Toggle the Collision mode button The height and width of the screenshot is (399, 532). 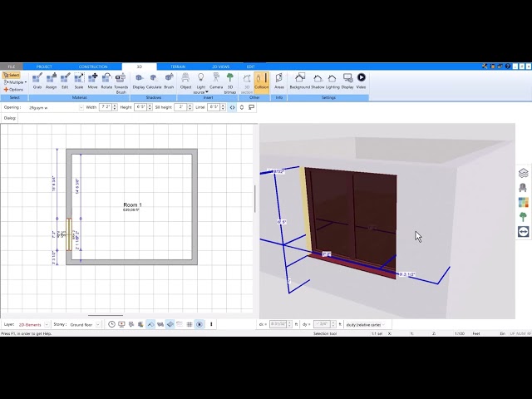tap(261, 81)
